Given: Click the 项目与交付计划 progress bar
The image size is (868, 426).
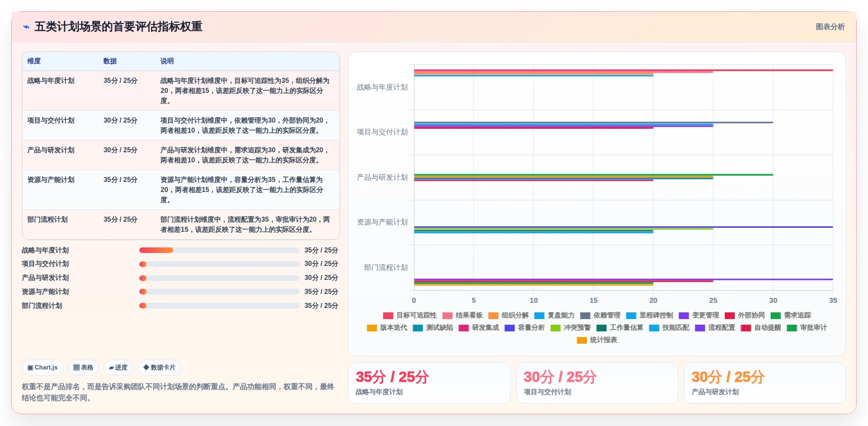Looking at the screenshot, I should tap(219, 264).
